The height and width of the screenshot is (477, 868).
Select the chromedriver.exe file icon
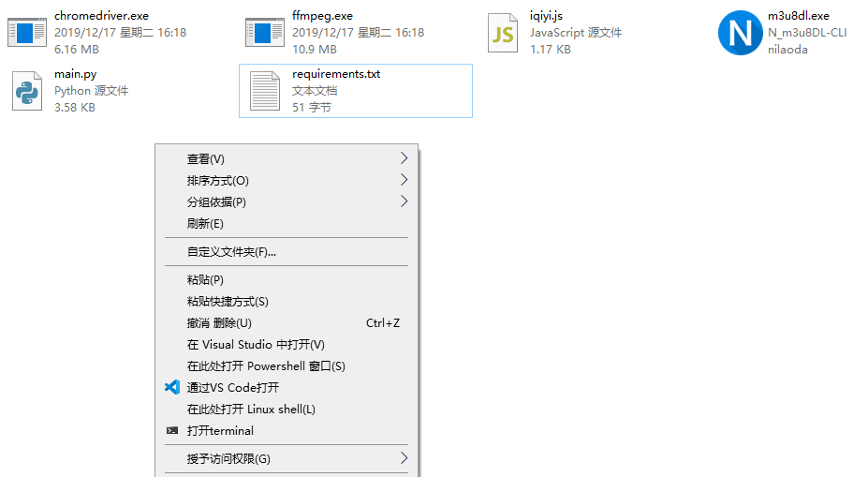pyautogui.click(x=26, y=32)
